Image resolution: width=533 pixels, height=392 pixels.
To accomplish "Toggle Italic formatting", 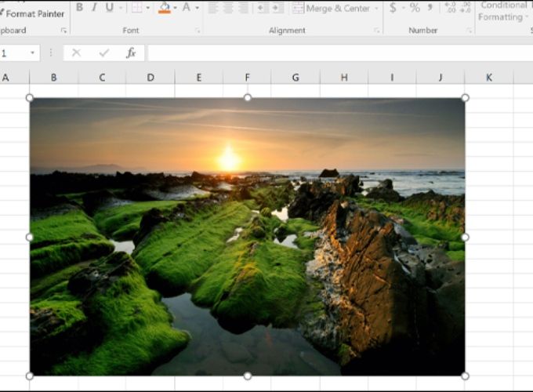I will tap(94, 7).
